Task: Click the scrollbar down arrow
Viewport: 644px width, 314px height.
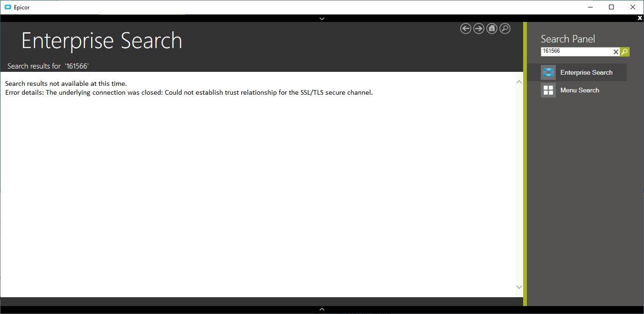Action: click(x=519, y=287)
